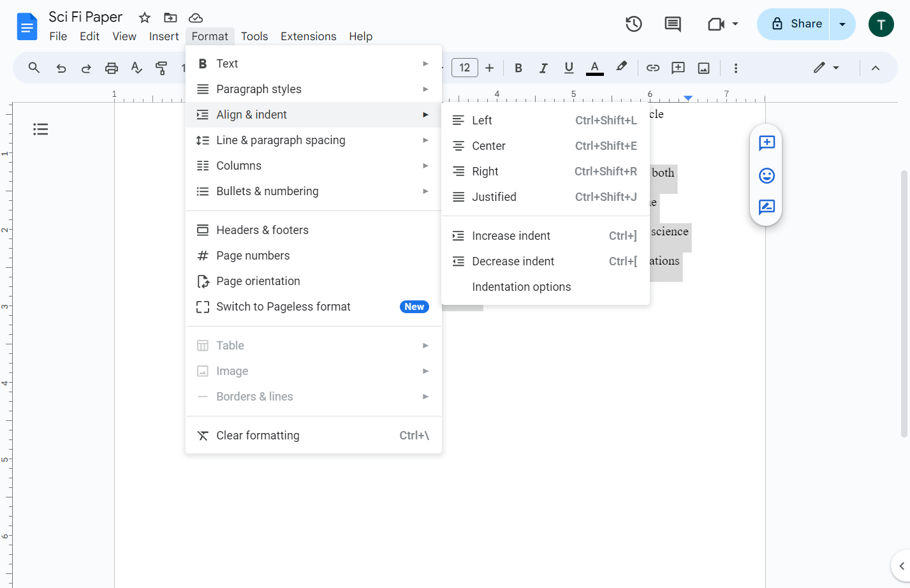Open the View menu

[x=124, y=36]
